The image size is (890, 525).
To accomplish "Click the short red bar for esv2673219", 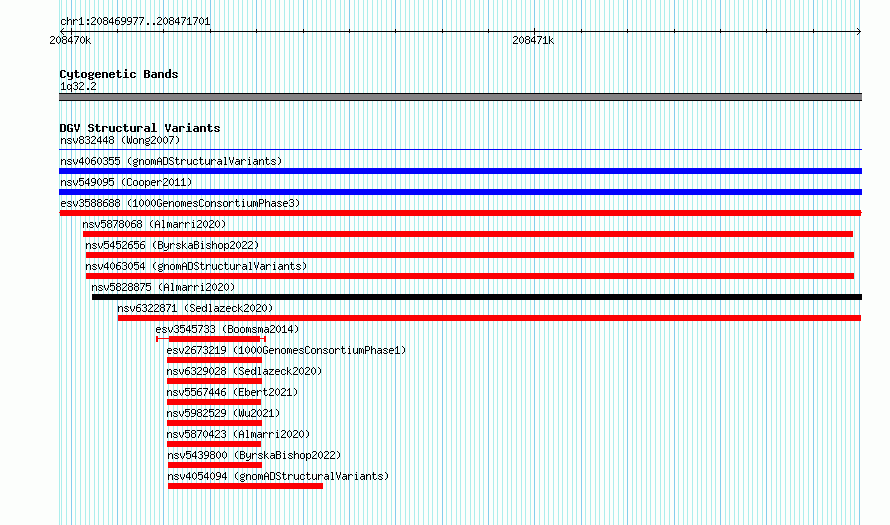I will (214, 360).
